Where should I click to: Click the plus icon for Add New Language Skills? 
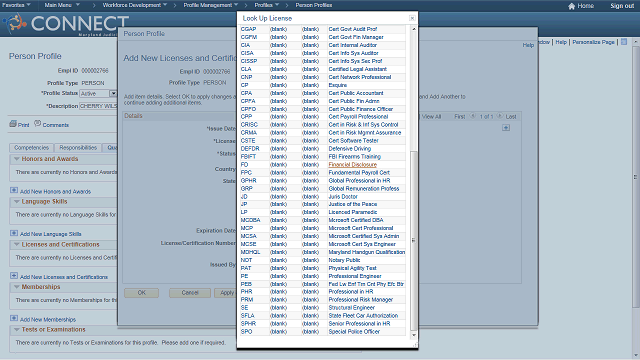click(14, 233)
